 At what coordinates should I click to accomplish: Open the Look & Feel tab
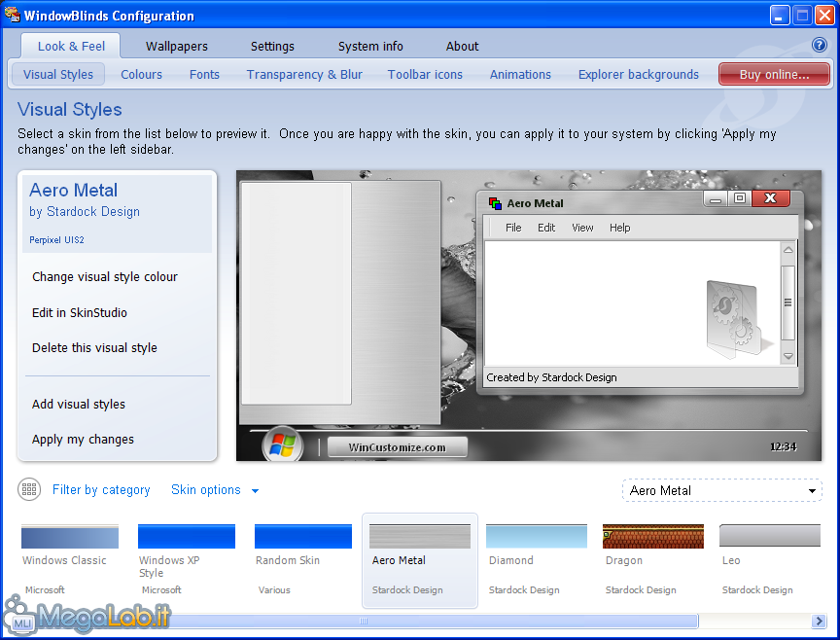coord(71,46)
